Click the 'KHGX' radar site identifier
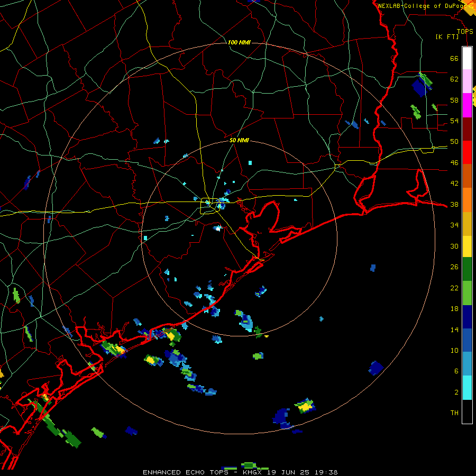 click(253, 472)
